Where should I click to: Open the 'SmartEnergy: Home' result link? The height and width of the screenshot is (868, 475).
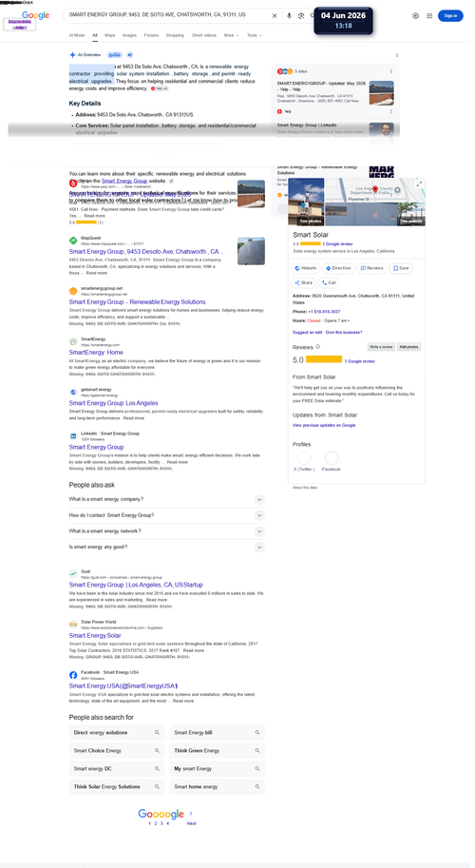coord(96,353)
